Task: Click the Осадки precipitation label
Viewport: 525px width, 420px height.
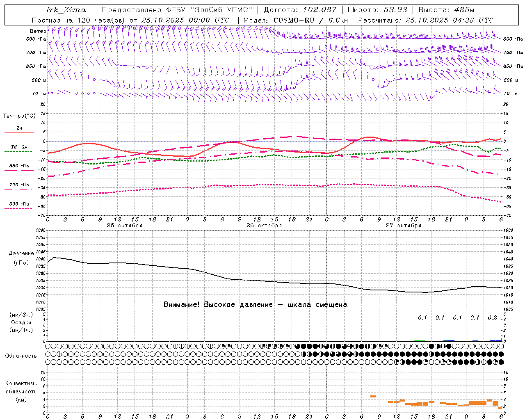Action: tap(21, 322)
